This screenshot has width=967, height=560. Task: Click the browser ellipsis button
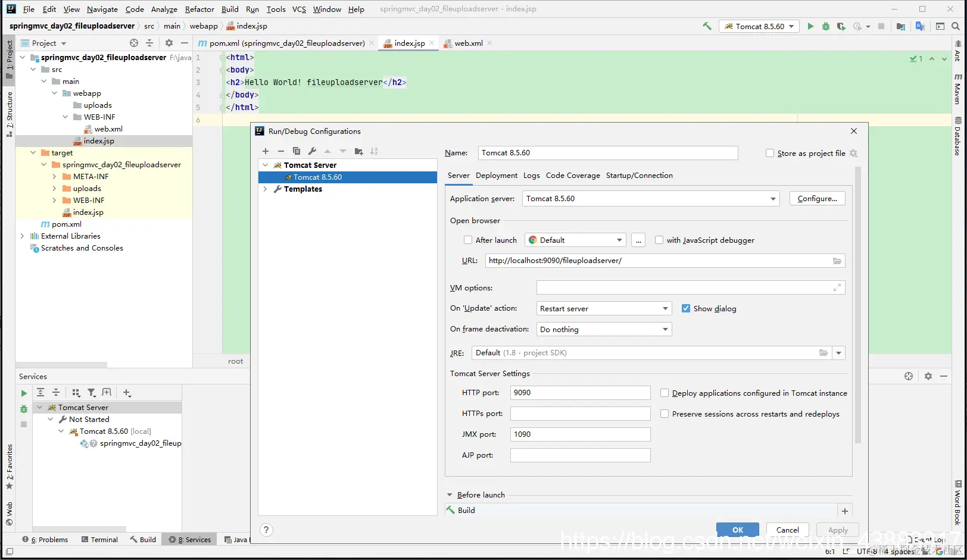tap(638, 240)
